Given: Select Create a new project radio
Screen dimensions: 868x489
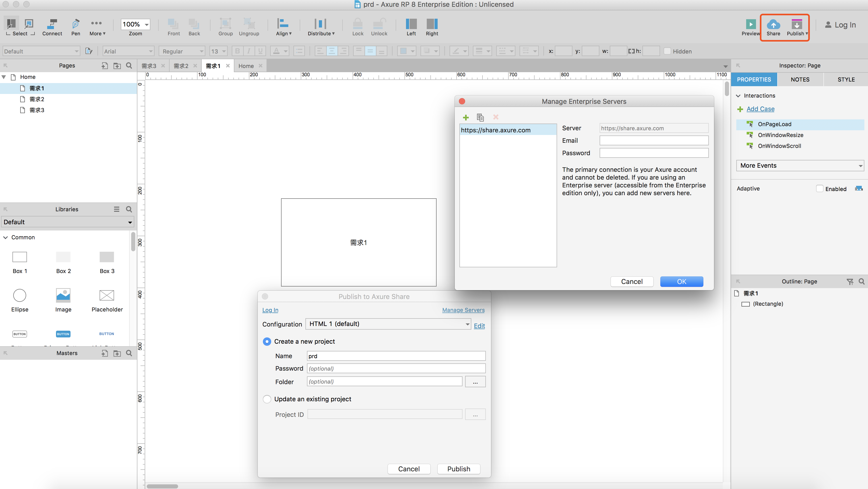Looking at the screenshot, I should click(x=267, y=342).
